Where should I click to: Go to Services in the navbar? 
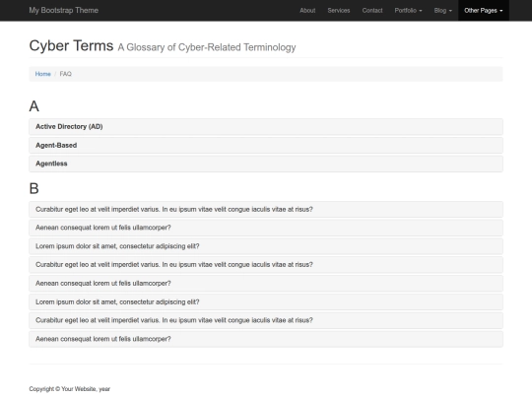pos(339,11)
